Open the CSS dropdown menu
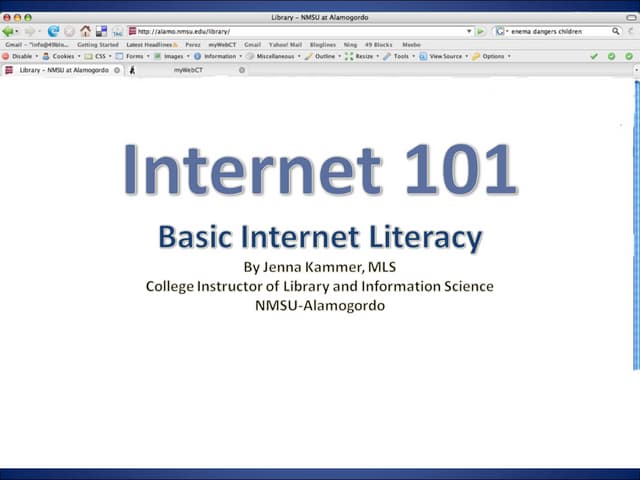640x480 pixels. pos(99,56)
